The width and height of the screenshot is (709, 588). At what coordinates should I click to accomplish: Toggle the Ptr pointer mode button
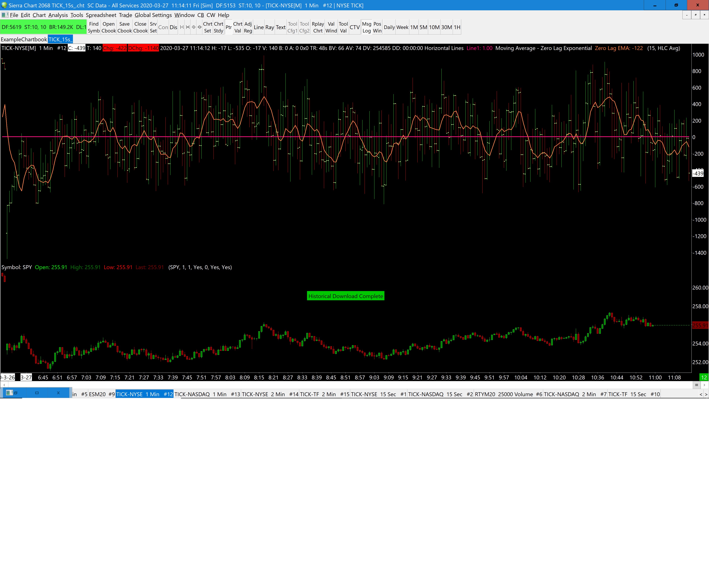[229, 27]
